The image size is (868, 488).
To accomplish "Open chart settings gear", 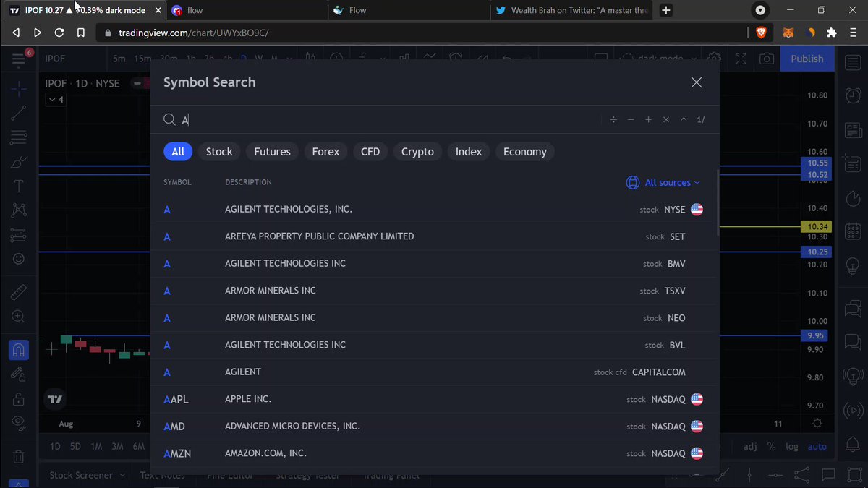I will (x=715, y=59).
